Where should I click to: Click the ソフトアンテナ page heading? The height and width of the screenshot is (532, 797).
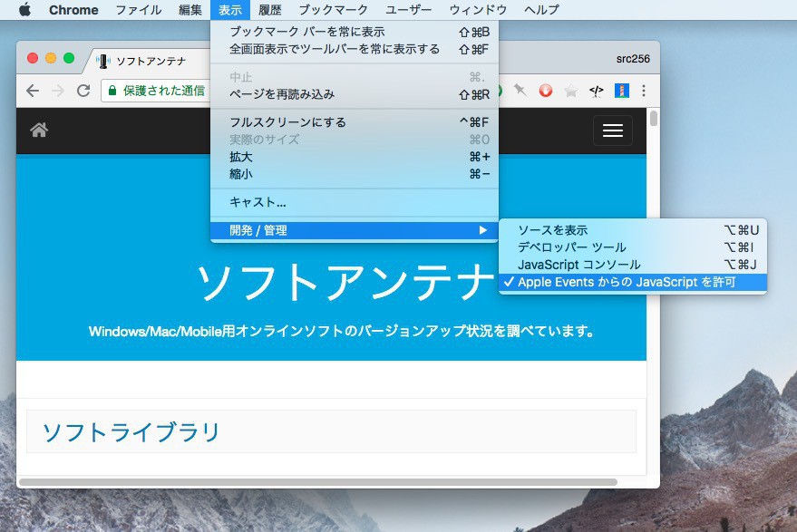[x=345, y=283]
